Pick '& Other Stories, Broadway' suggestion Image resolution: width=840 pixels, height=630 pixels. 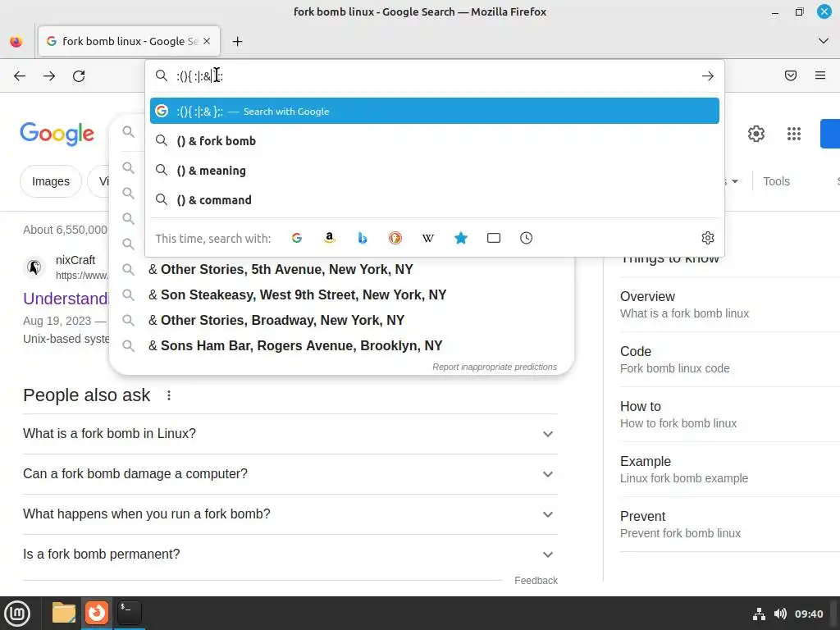pyautogui.click(x=341, y=321)
